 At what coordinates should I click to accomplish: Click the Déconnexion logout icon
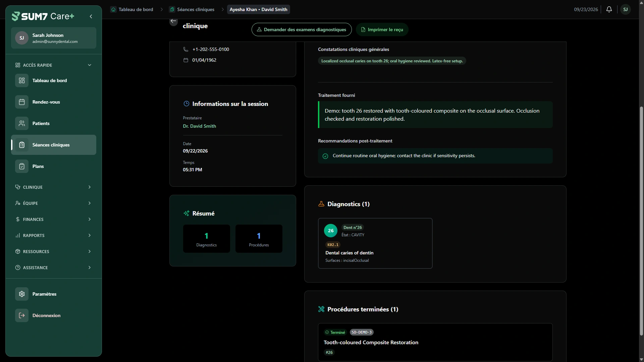[x=22, y=315]
